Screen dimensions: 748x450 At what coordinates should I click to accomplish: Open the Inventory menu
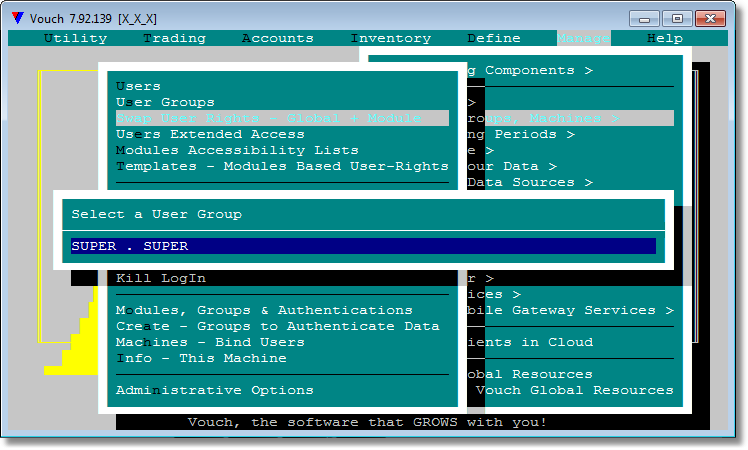[x=391, y=38]
